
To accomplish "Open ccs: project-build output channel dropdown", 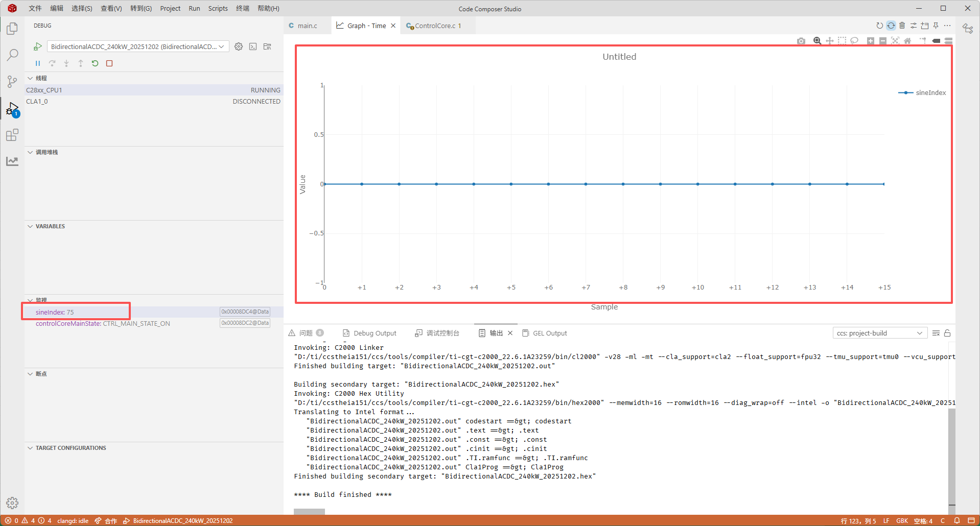I will pos(879,333).
